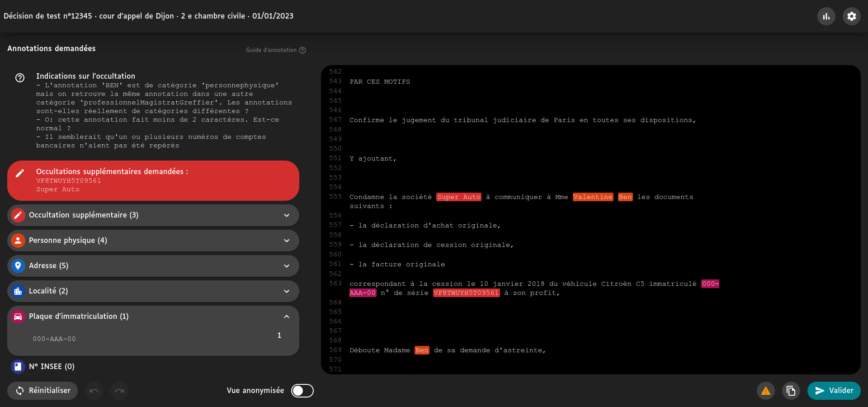Click the highlighted Super Auto annotation in text
The height and width of the screenshot is (407, 868).
pyautogui.click(x=459, y=197)
